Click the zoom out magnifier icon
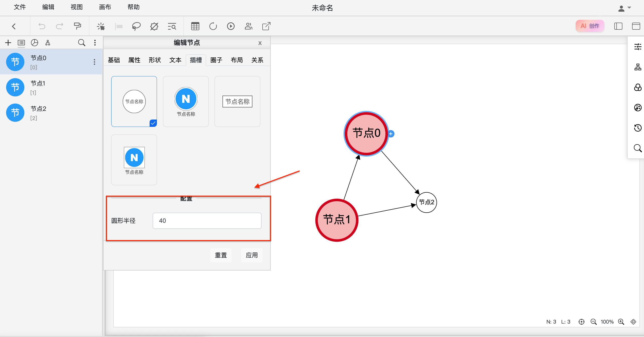The height and width of the screenshot is (337, 644). pyautogui.click(x=593, y=322)
